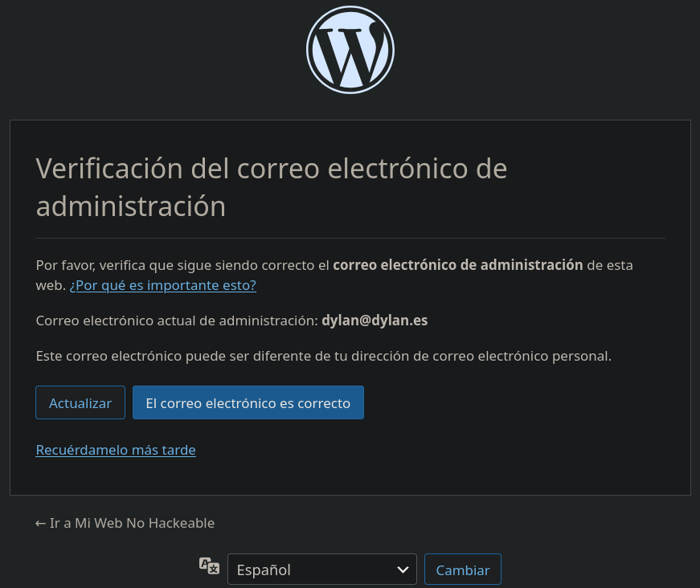Open the Español language dropdown
This screenshot has width=700, height=588.
pyautogui.click(x=322, y=570)
